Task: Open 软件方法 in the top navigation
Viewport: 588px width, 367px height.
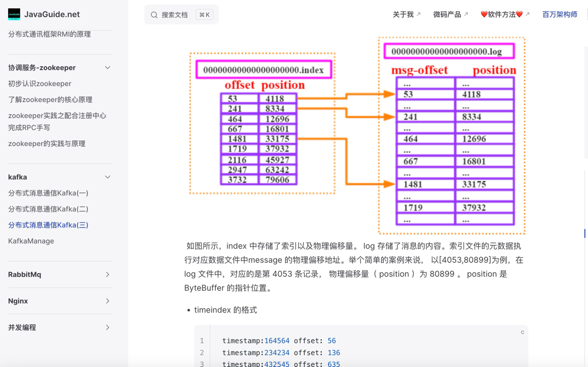Action: point(502,14)
